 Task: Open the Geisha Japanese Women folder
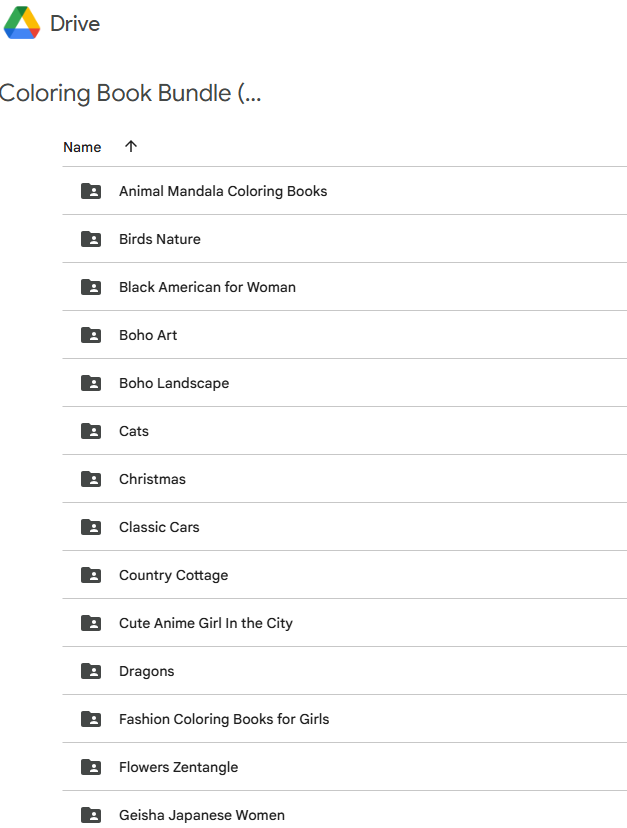[x=202, y=815]
